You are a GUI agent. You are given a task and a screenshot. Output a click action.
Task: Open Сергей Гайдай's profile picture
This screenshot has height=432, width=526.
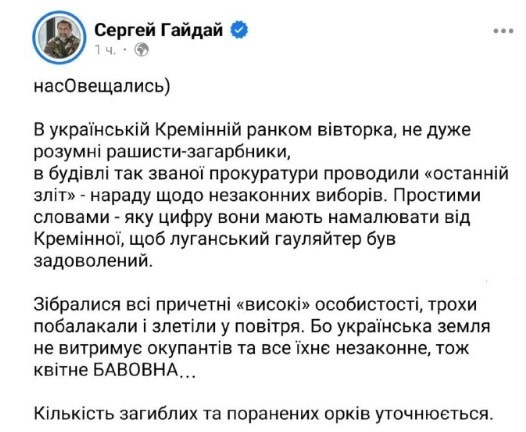pos(59,37)
